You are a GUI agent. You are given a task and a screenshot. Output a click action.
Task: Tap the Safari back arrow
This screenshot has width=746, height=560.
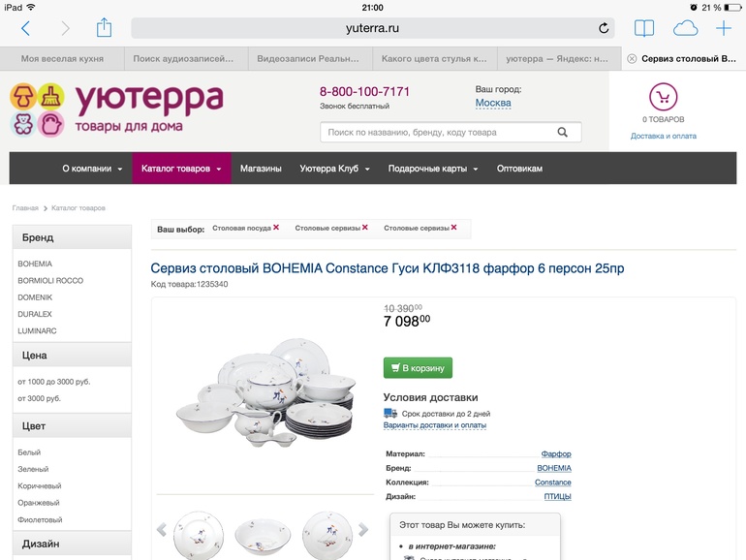click(x=26, y=28)
